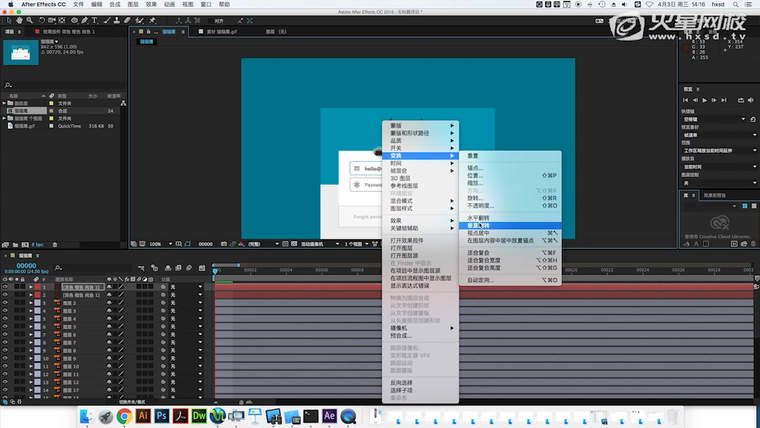Toggle eye icon for timeline layer 1
This screenshot has height=428, width=760.
click(x=5, y=288)
